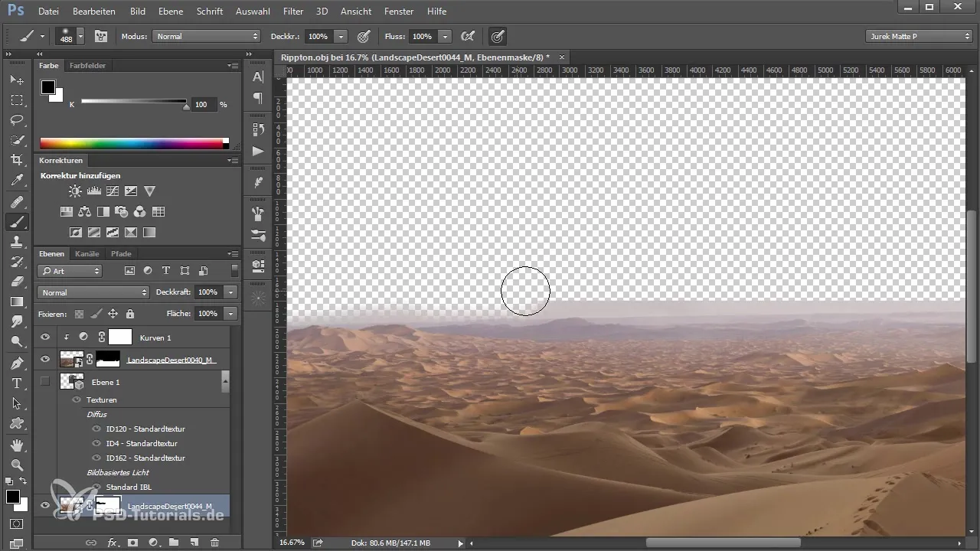The height and width of the screenshot is (551, 980).
Task: Toggle the brush panel icon in options bar
Action: 100,36
